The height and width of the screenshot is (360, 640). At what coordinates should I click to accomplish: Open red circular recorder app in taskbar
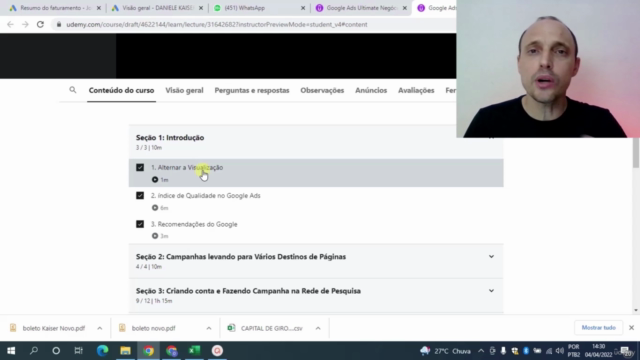(217, 351)
